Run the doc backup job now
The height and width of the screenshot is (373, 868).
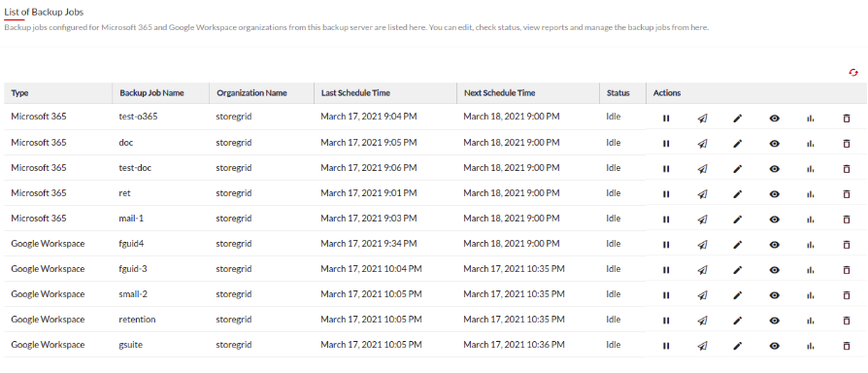pos(702,144)
